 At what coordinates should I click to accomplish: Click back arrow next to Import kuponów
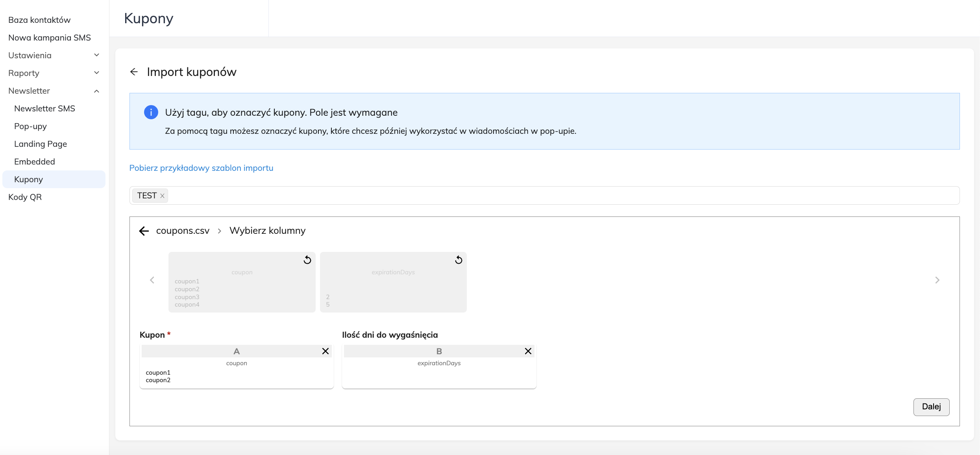tap(134, 72)
